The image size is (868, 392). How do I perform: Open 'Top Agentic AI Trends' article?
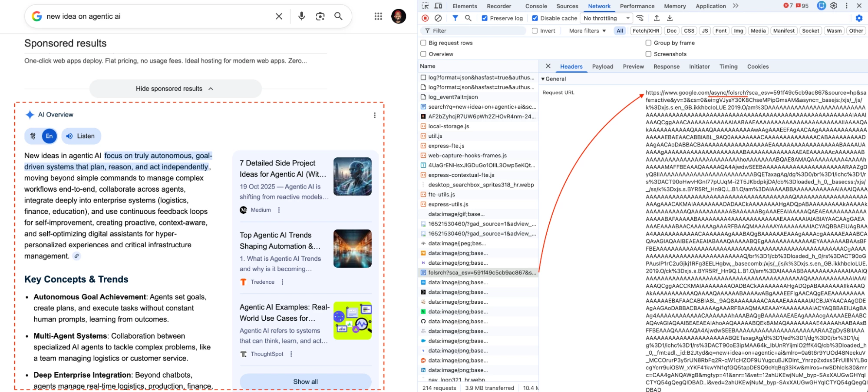281,241
